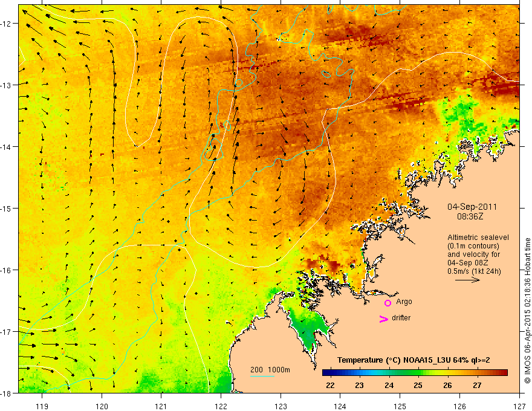The image size is (532, 411).
Task: Click the '(0.1m contours)' caption line
Action: [x=473, y=246]
